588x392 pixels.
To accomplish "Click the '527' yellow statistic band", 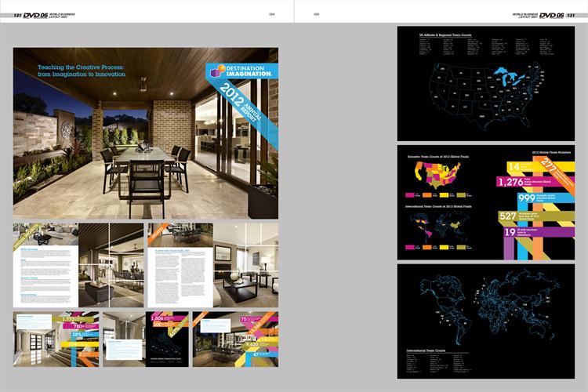I will (510, 217).
